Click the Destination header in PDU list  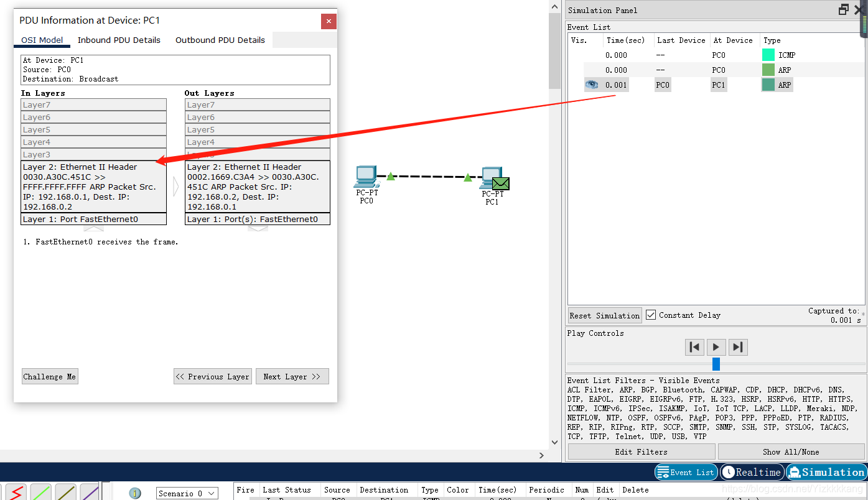tap(384, 489)
